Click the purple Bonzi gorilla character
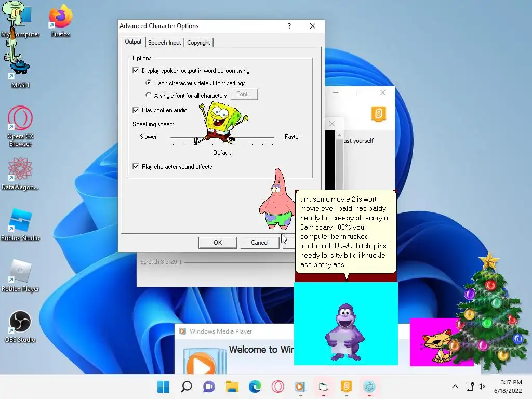 pyautogui.click(x=345, y=332)
